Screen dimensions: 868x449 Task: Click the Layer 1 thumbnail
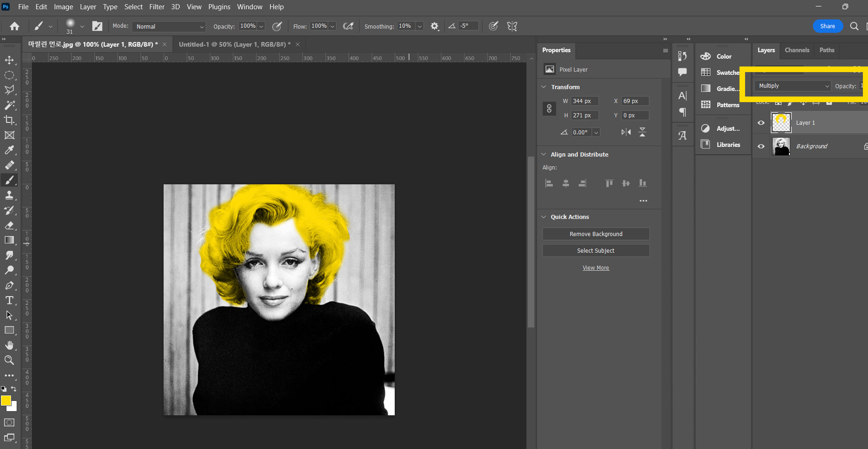pyautogui.click(x=781, y=123)
